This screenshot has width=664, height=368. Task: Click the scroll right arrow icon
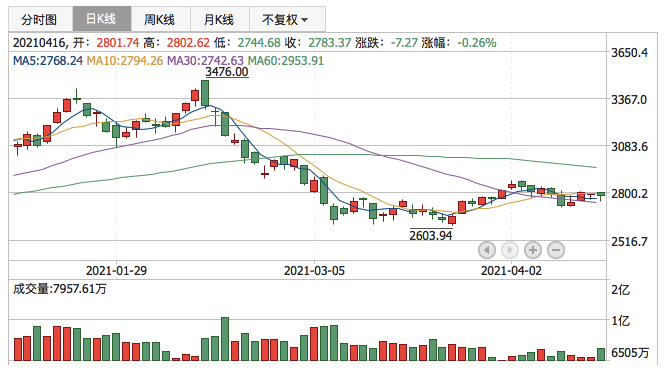[x=509, y=250]
